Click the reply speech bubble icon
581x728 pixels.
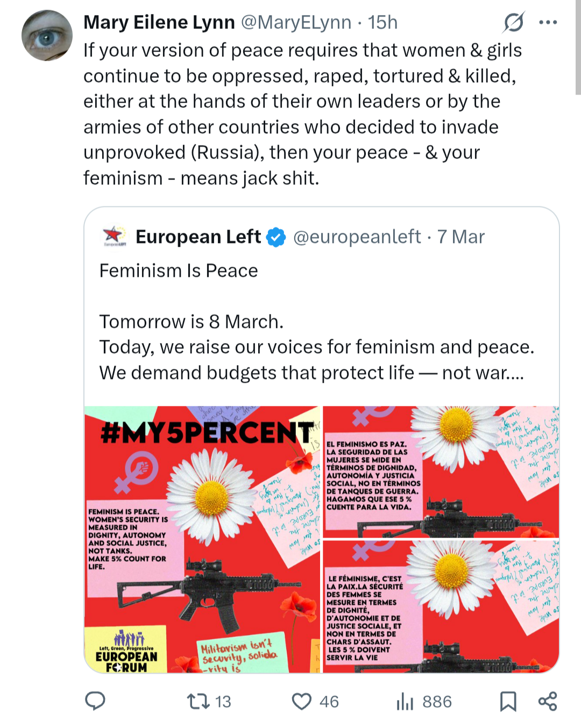[x=95, y=701]
